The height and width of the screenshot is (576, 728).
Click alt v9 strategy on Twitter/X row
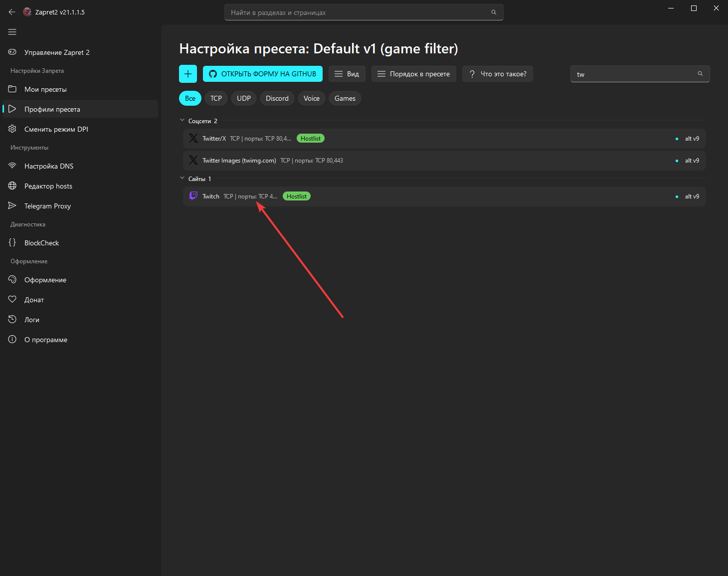[x=692, y=139]
